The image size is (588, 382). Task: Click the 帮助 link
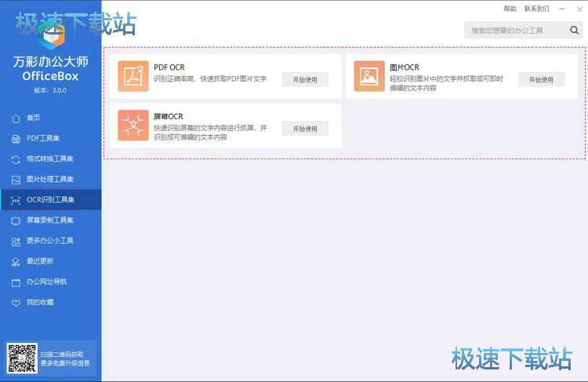click(x=510, y=9)
